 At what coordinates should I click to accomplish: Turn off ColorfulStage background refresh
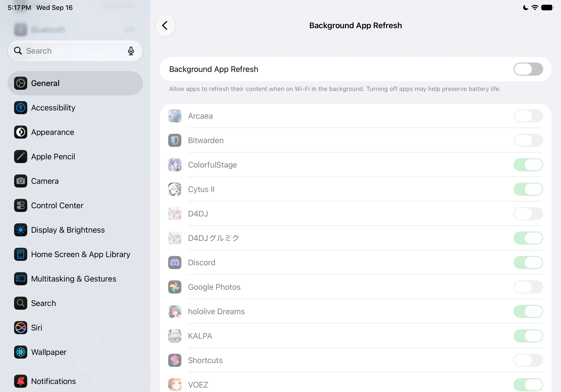click(528, 165)
